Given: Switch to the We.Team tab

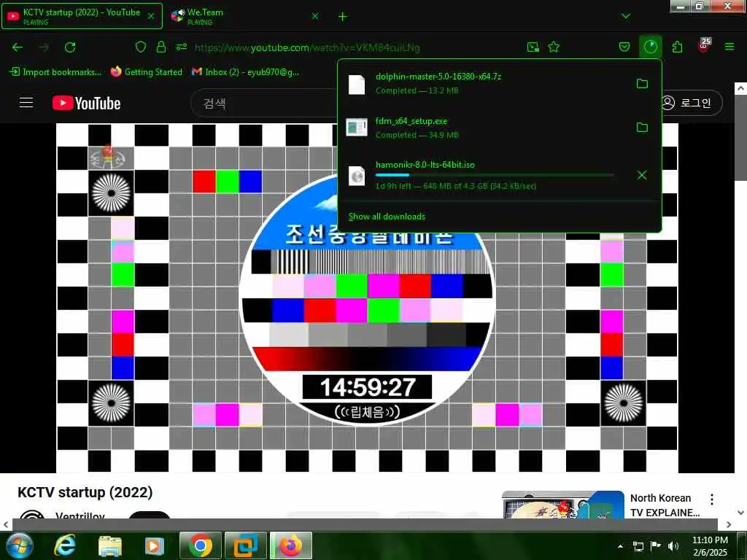Looking at the screenshot, I should click(245, 16).
